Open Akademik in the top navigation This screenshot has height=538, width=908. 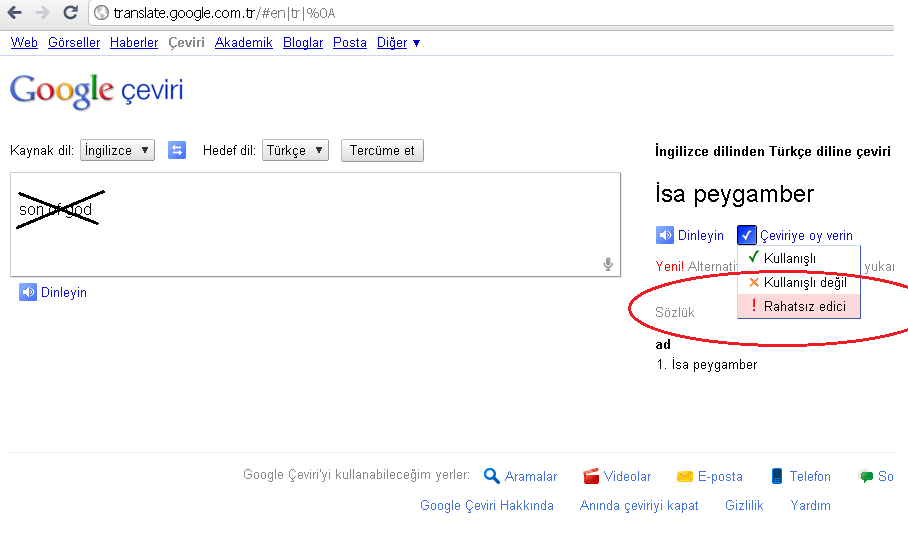click(244, 42)
